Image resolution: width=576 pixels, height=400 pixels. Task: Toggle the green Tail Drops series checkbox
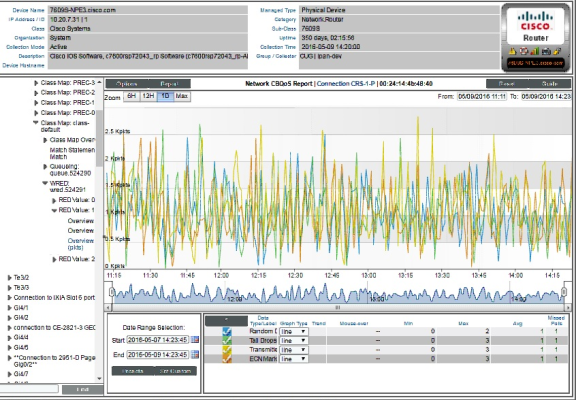click(x=227, y=340)
